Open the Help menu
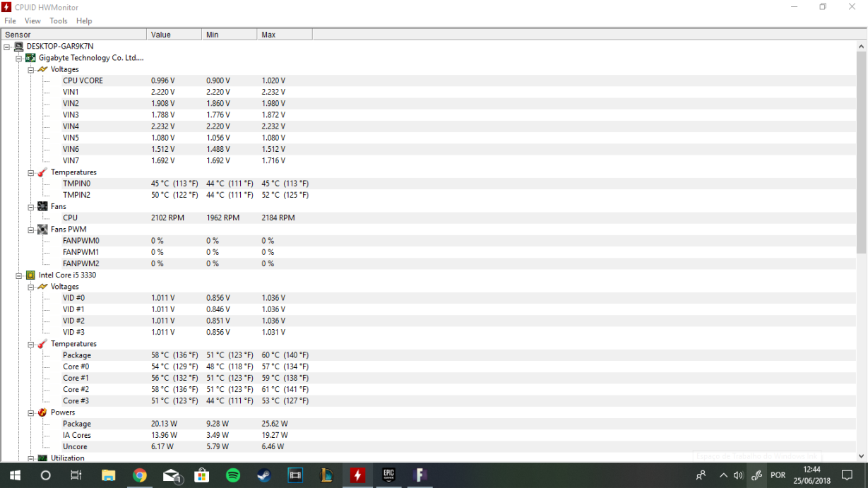The height and width of the screenshot is (488, 868). 84,21
